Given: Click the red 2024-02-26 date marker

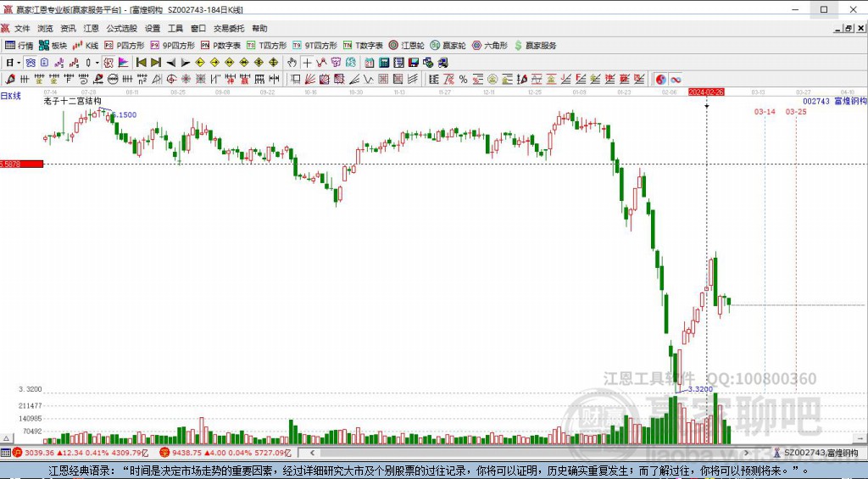Looking at the screenshot, I should (x=706, y=92).
